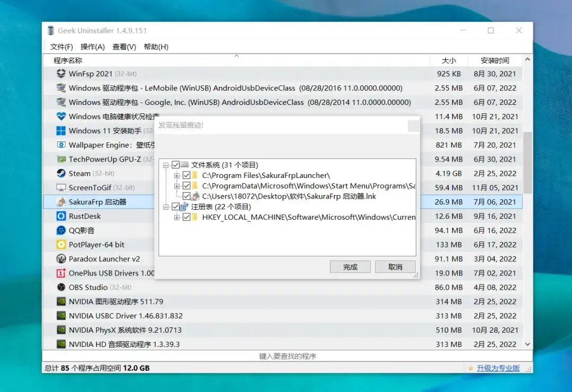Select the OBS Studio icon
The height and width of the screenshot is (392, 572).
[61, 287]
